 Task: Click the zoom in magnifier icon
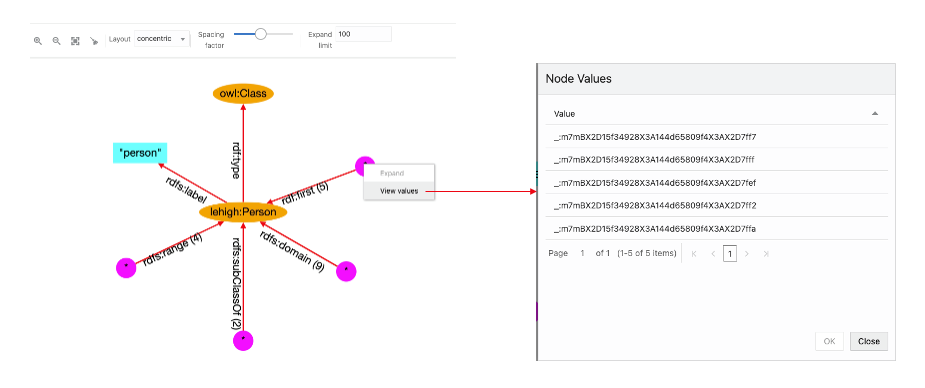coord(38,41)
